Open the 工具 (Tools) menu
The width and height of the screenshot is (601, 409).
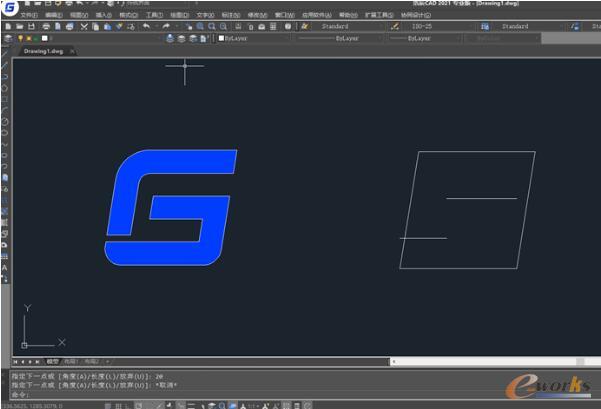click(154, 15)
